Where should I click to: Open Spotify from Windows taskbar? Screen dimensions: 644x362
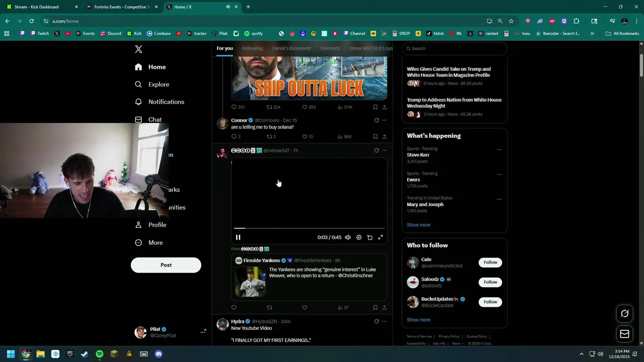(x=100, y=354)
